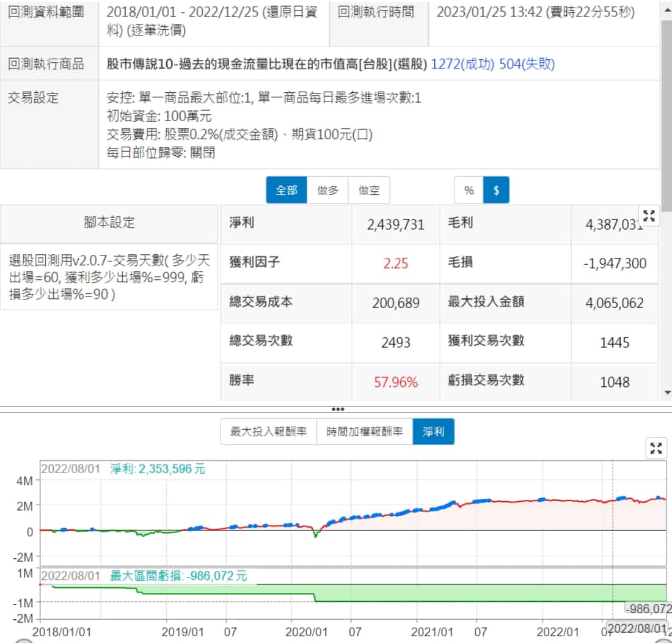This screenshot has width=672, height=643.
Task: Click the 2022/08/01 date marker on axis
Action: [x=636, y=628]
